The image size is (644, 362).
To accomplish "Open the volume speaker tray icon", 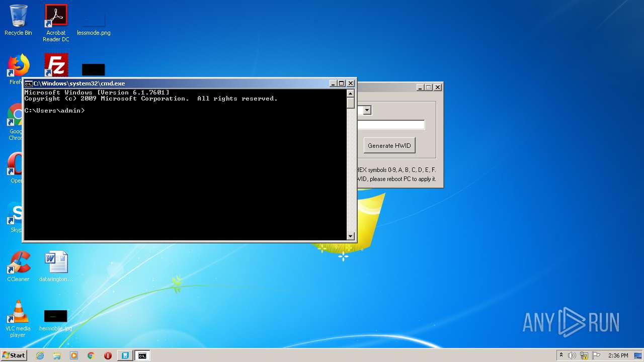I will [572, 355].
